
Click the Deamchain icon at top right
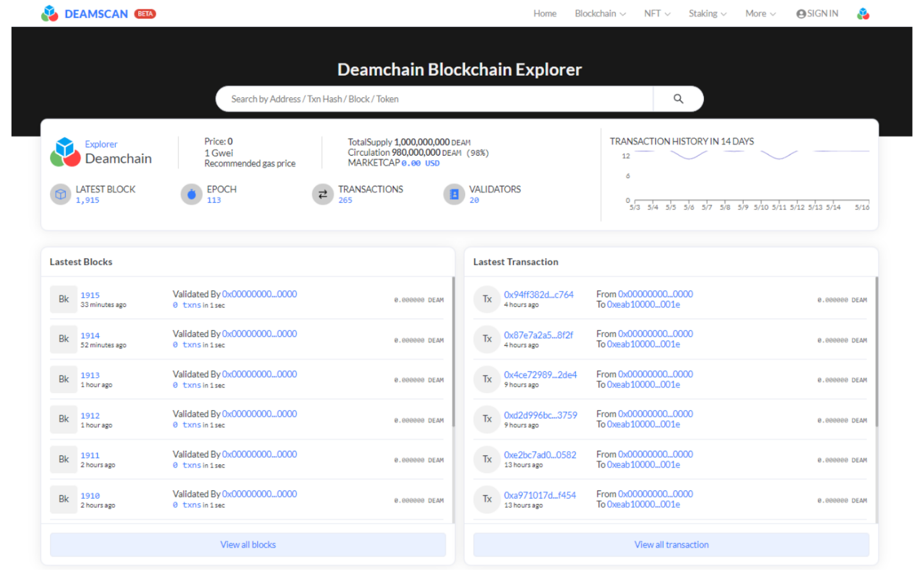pyautogui.click(x=863, y=13)
